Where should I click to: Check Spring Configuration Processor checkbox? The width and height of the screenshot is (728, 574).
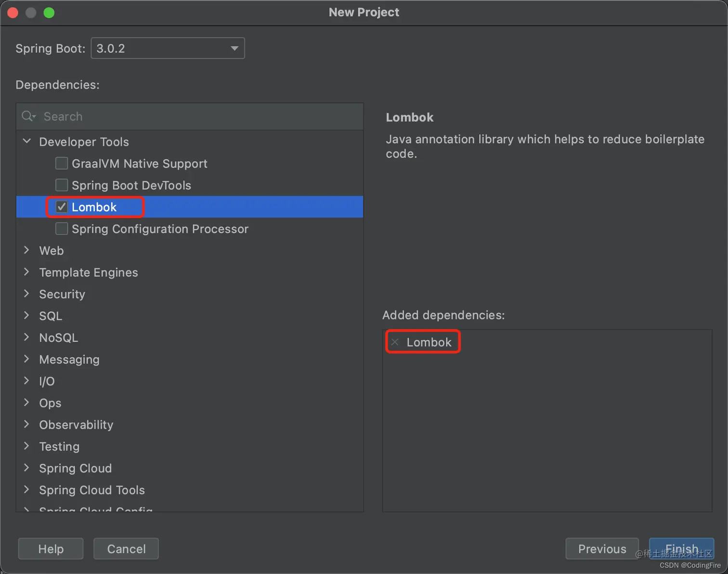click(x=62, y=229)
